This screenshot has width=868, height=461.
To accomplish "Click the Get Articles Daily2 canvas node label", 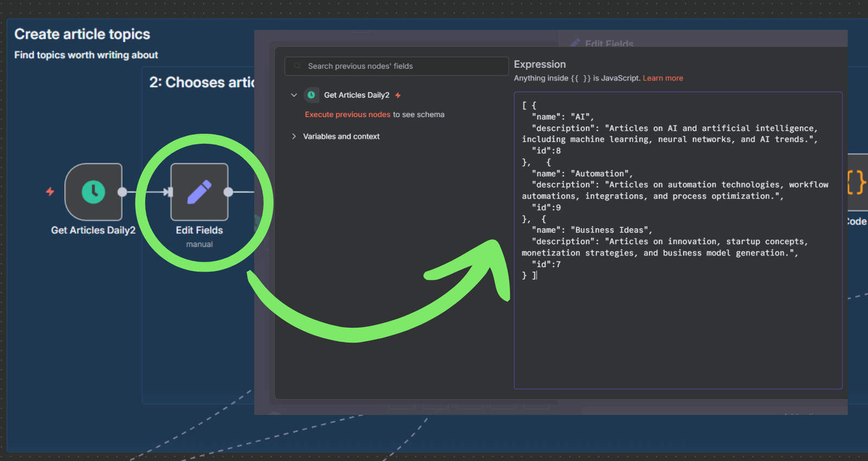I will click(93, 230).
